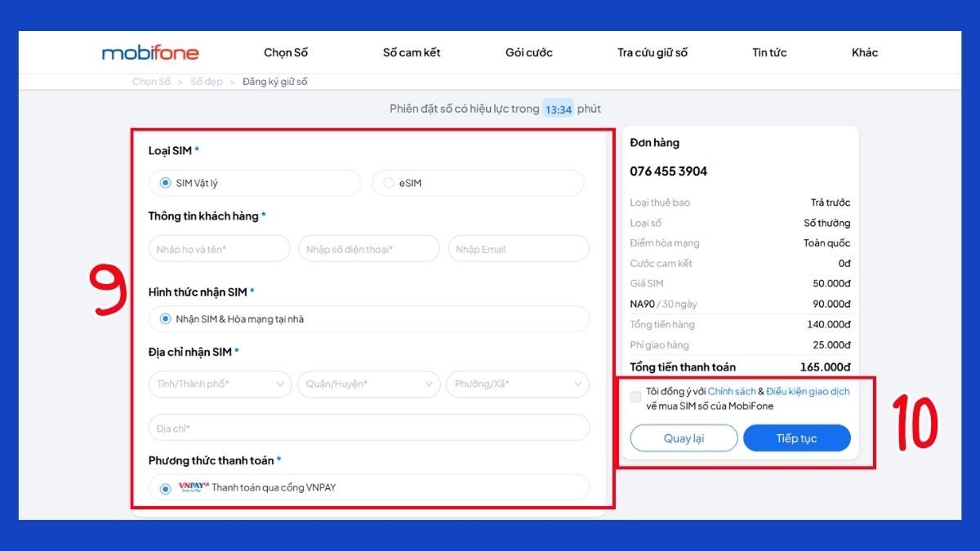The width and height of the screenshot is (980, 551).
Task: Click the VNPAY logo icon
Action: [x=194, y=487]
